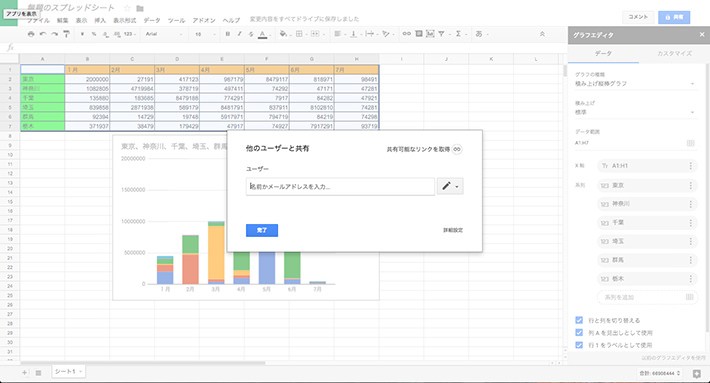Open the 合計 sum dropdown in status bar
710x383 pixels.
point(659,373)
